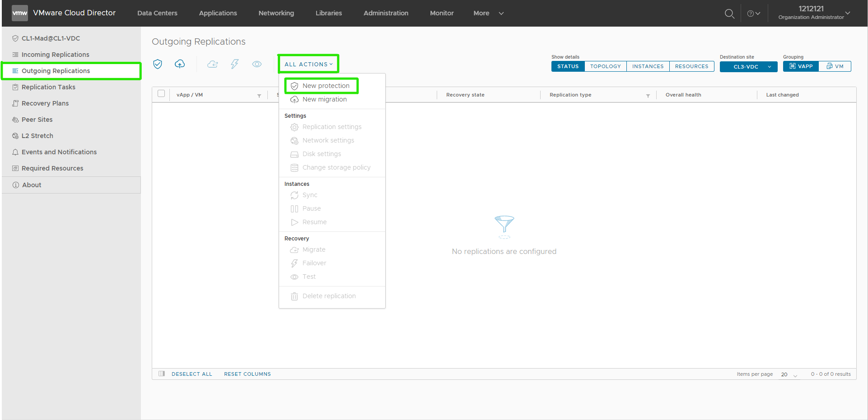Screen dimensions: 868x420
Task: Open the Data Centers tab
Action: 157,13
